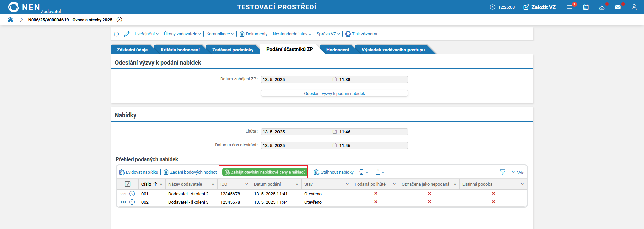Expand the Správa VZ dropdown
This screenshot has height=229, width=644.
click(328, 34)
